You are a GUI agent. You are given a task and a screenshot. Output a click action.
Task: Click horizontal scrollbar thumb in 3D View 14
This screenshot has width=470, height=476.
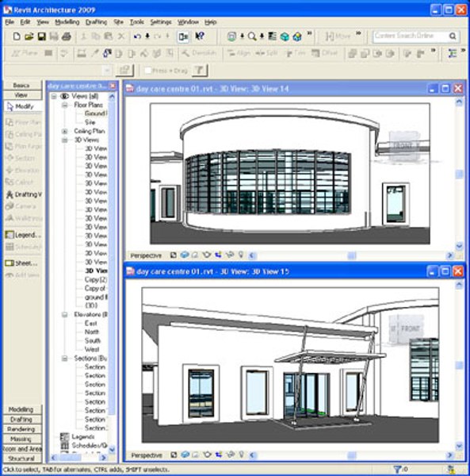click(x=352, y=255)
